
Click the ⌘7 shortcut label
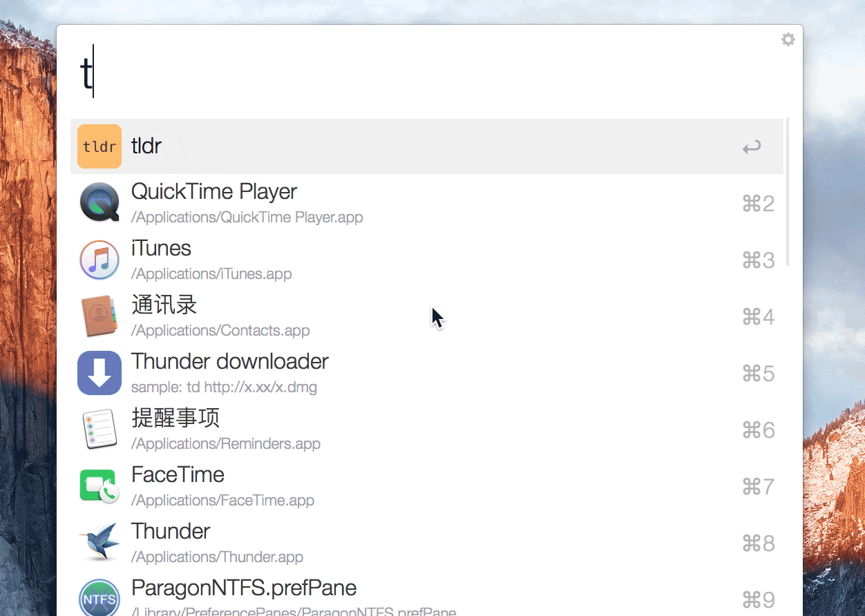pos(758,487)
